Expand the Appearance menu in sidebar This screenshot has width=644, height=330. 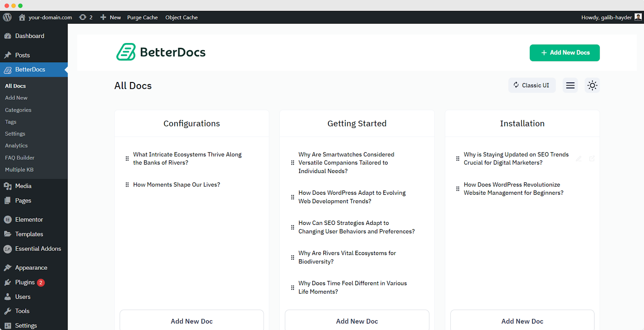click(x=31, y=268)
